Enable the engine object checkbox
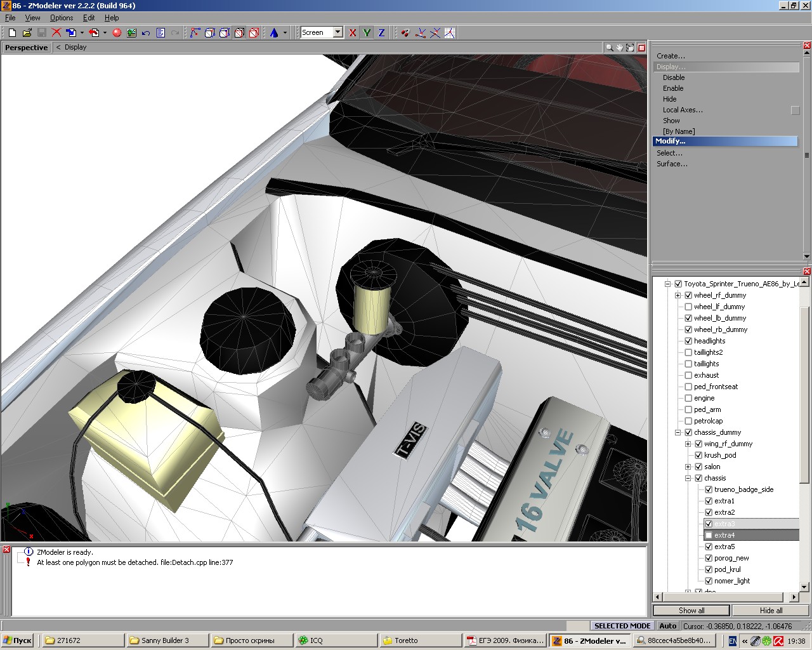Screen dimensions: 812x650 point(688,398)
